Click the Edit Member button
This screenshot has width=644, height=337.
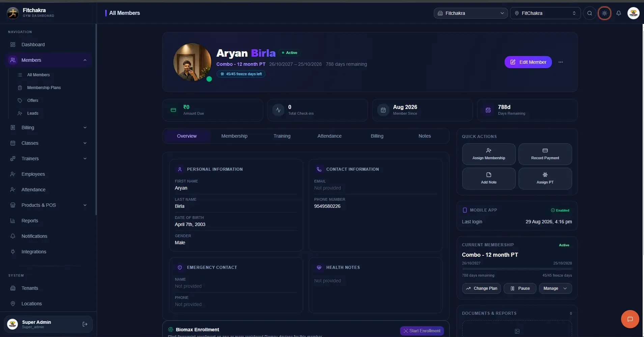[528, 62]
